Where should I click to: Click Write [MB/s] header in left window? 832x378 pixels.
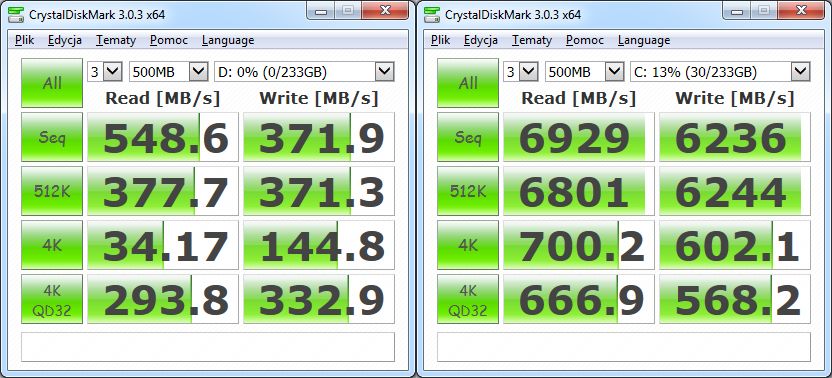pos(318,98)
